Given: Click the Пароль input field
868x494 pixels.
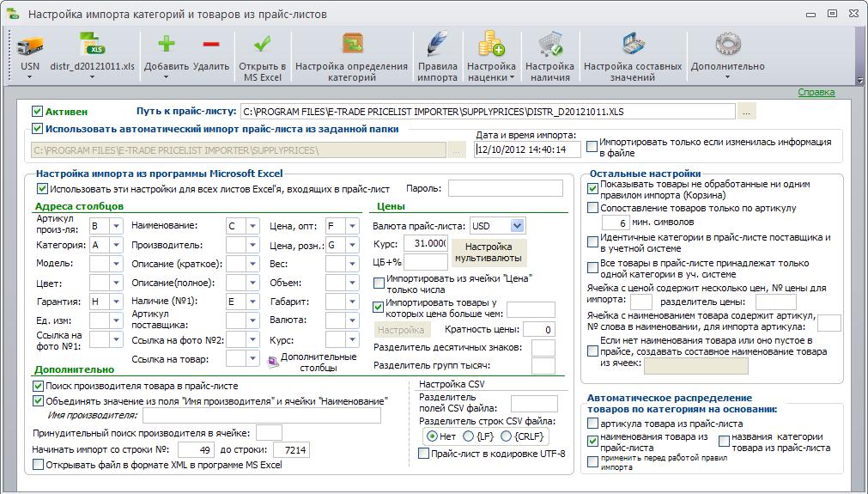Looking at the screenshot, I should click(x=506, y=188).
